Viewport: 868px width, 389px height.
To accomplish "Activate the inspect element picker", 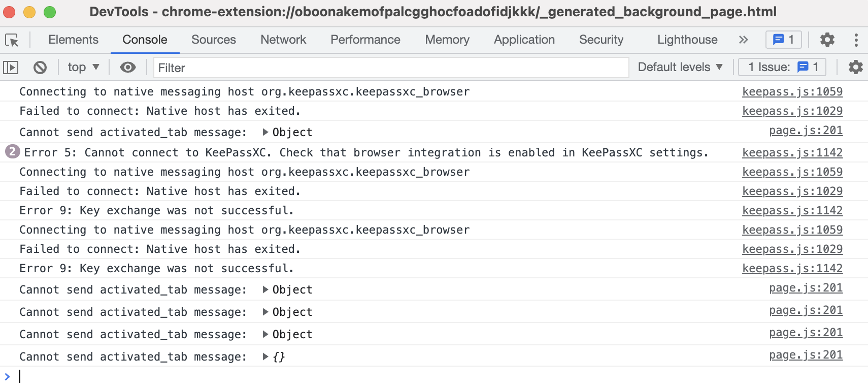I will pos(13,40).
